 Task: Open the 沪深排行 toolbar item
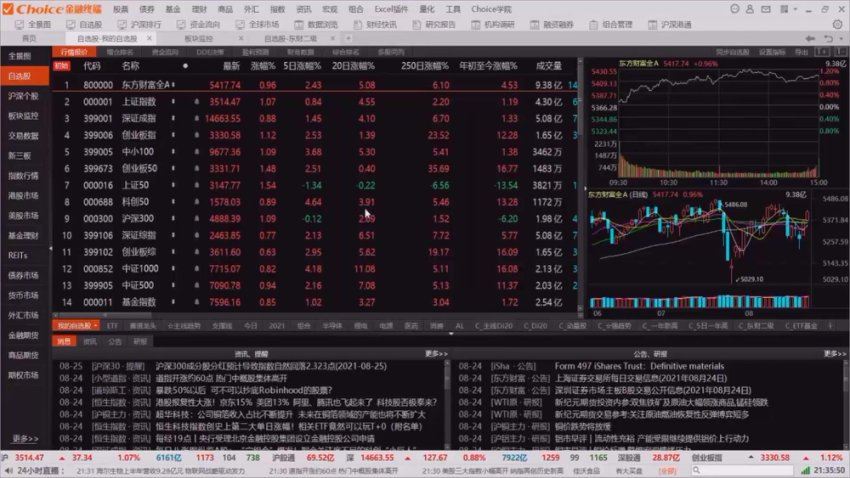140,24
